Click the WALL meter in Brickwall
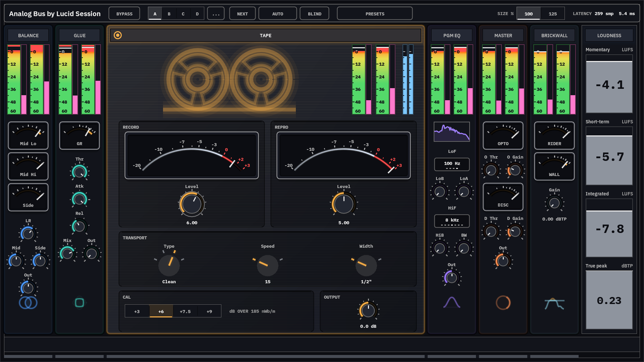Image resolution: width=644 pixels, height=362 pixels. coord(554,166)
